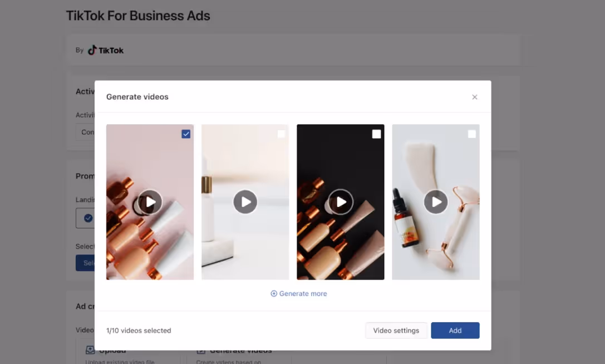This screenshot has width=605, height=364.
Task: Play the black background cosmetics video
Action: pyautogui.click(x=341, y=202)
